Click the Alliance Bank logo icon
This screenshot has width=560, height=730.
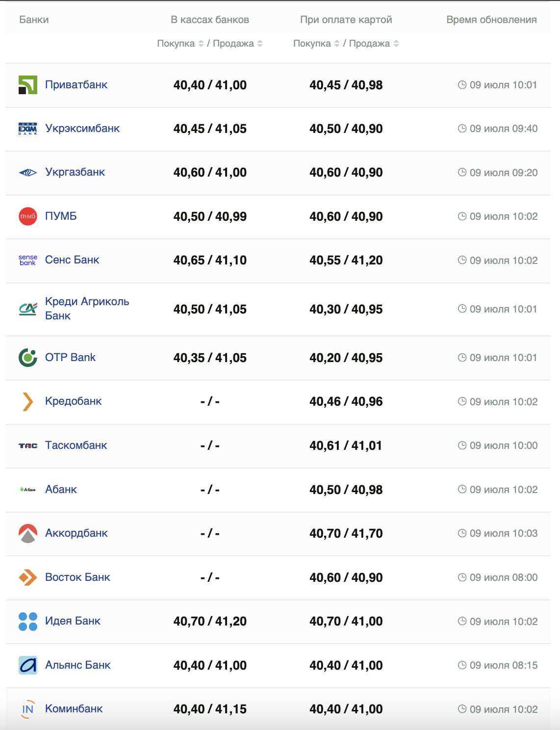28,665
